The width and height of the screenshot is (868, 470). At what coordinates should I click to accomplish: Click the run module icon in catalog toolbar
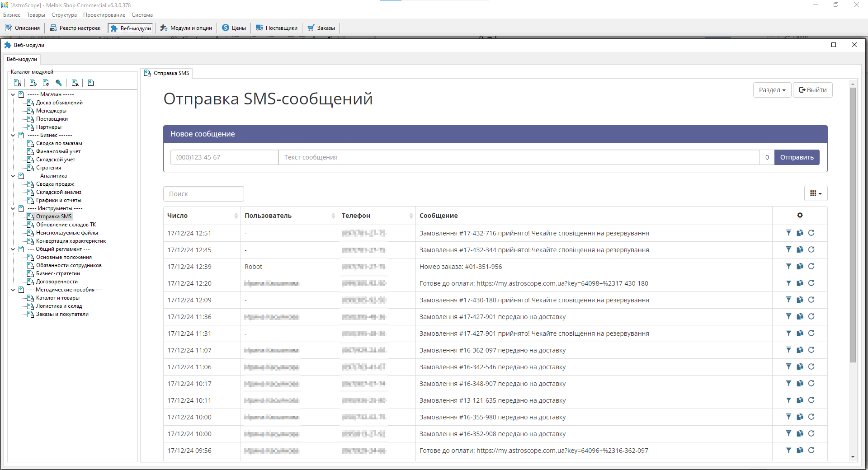(x=33, y=83)
